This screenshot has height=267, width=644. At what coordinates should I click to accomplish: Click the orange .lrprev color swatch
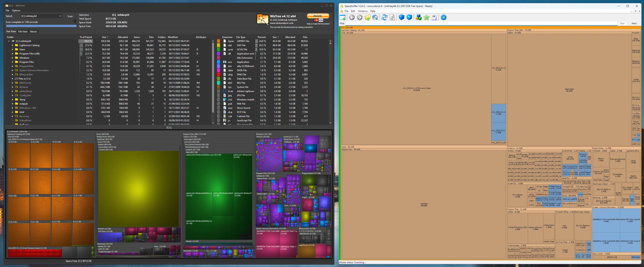click(218, 41)
